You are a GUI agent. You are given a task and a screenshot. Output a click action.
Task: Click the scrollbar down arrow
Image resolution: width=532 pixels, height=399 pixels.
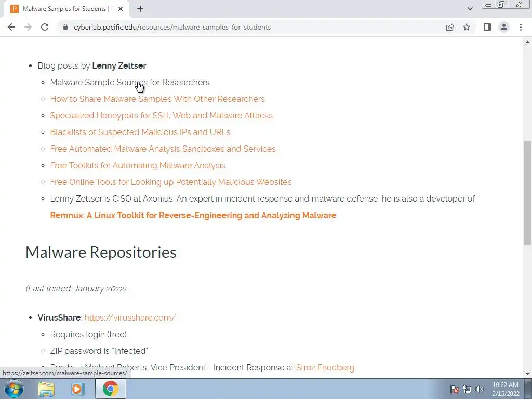click(527, 374)
